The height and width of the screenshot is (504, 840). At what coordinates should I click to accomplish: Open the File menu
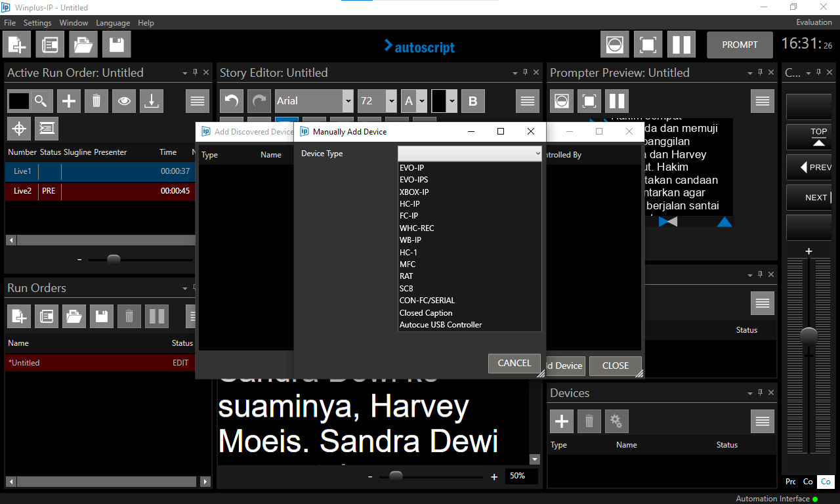(x=10, y=23)
